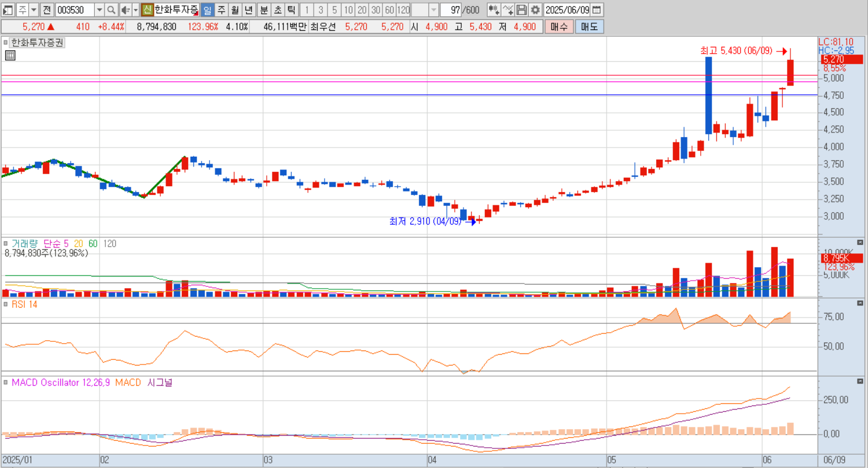Screen dimensions: 868x468
Task: Click the 최우선 best quote label
Action: (x=323, y=27)
